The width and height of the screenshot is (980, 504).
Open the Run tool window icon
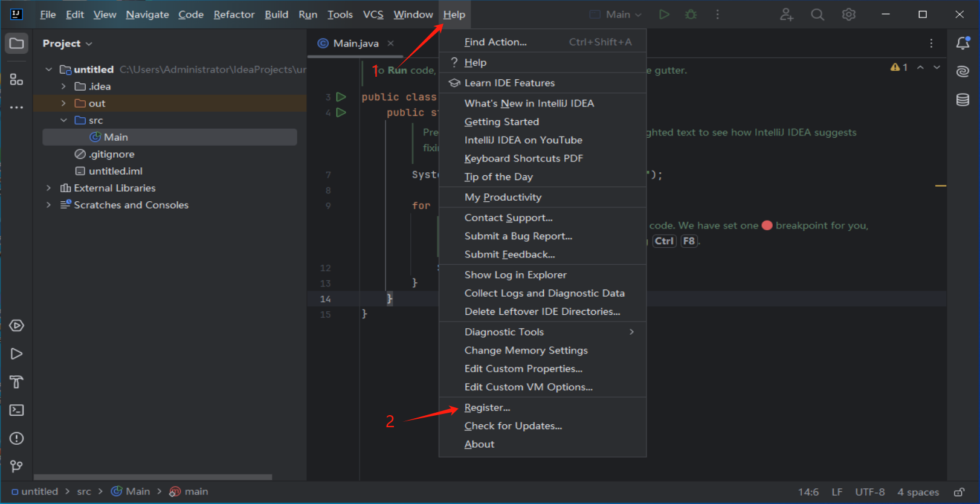(x=16, y=354)
